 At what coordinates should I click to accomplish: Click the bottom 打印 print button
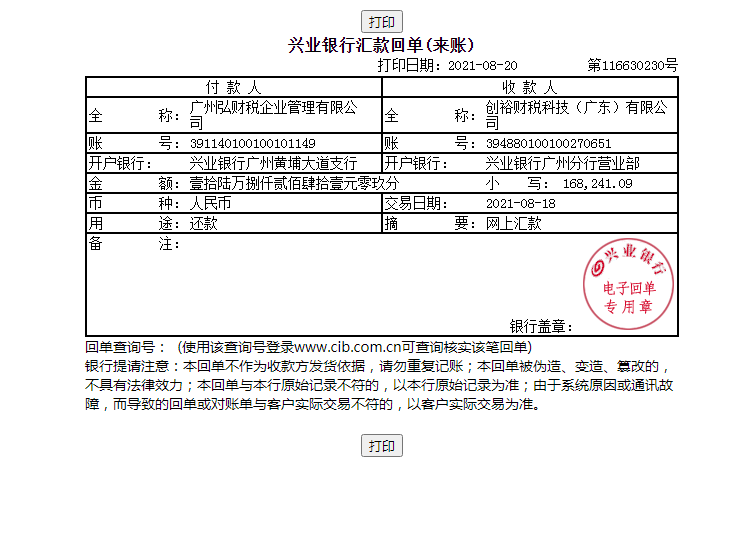pos(382,446)
